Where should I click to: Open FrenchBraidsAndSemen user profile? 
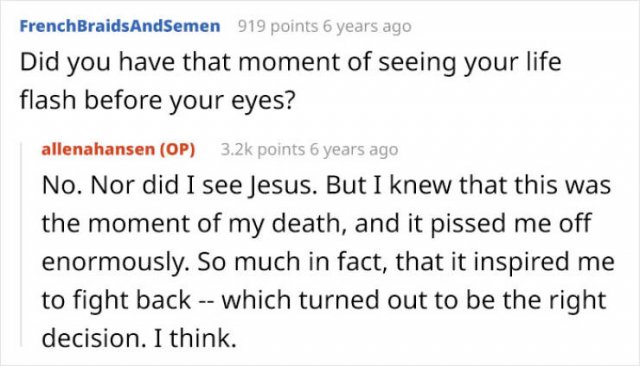(120, 26)
